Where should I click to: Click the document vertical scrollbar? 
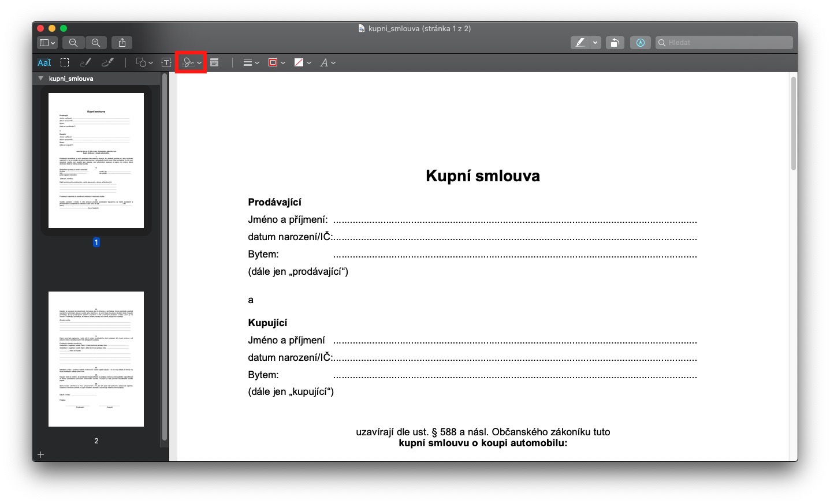(793, 124)
